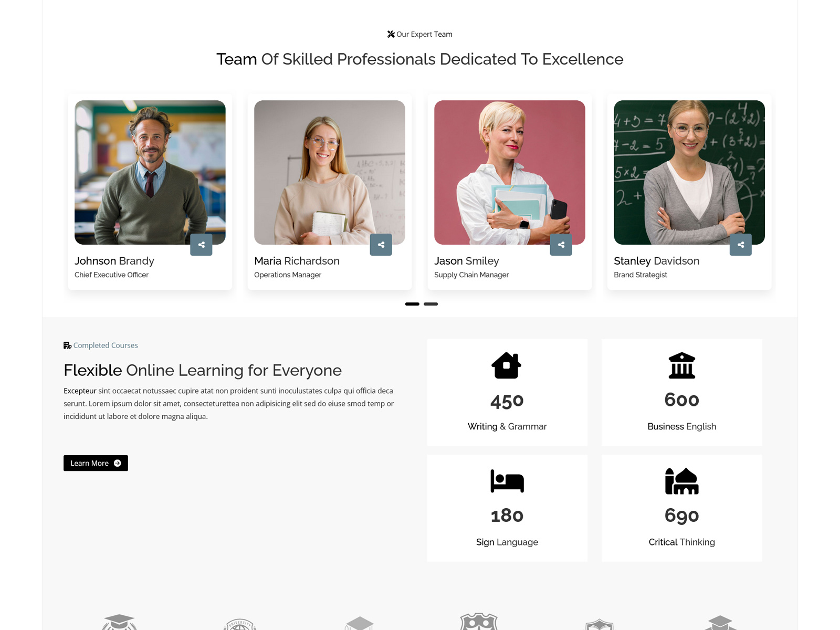Click the tools icon beside Our Expert Team
Viewport: 840px width, 630px height.
click(391, 34)
